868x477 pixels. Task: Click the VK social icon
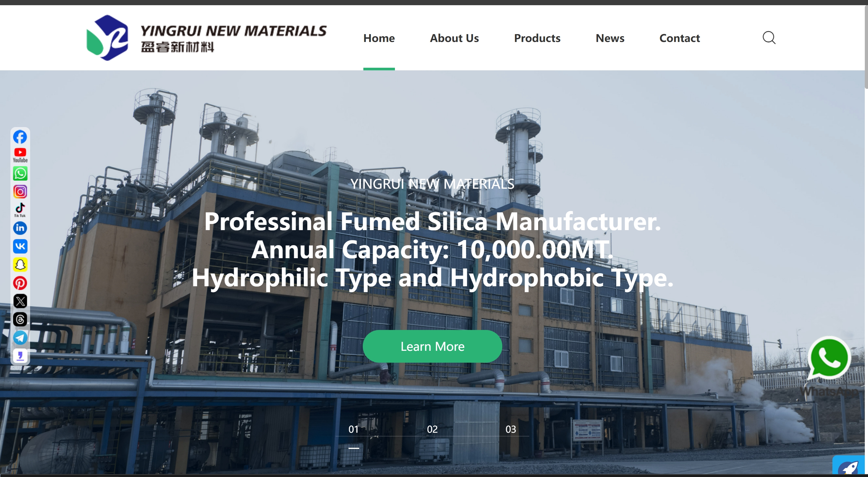(x=20, y=246)
